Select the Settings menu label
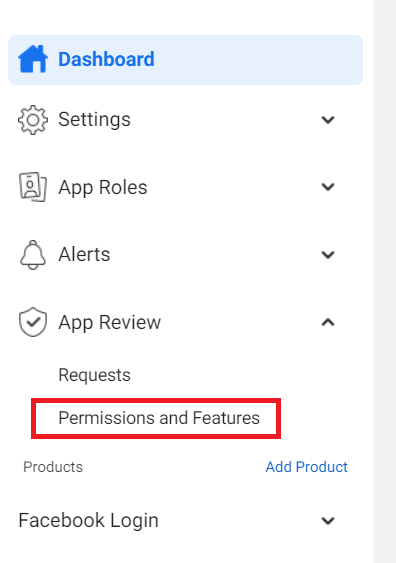 (94, 120)
